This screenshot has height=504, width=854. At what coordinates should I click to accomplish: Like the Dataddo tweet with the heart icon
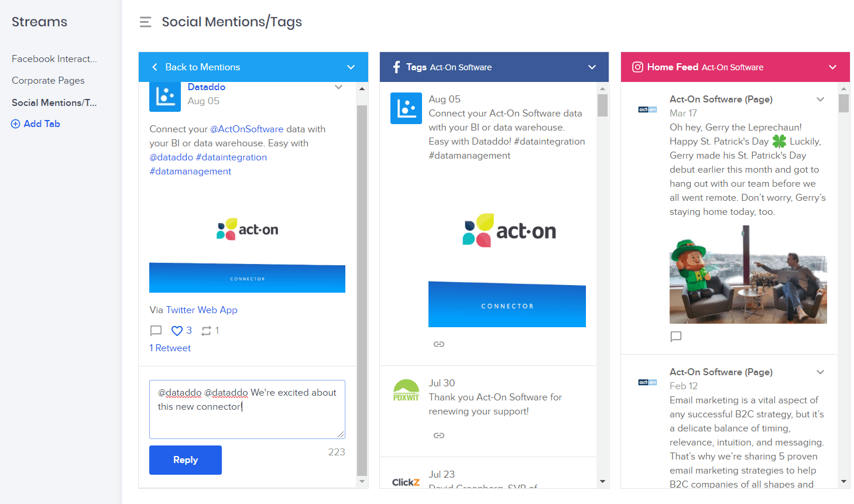point(177,331)
